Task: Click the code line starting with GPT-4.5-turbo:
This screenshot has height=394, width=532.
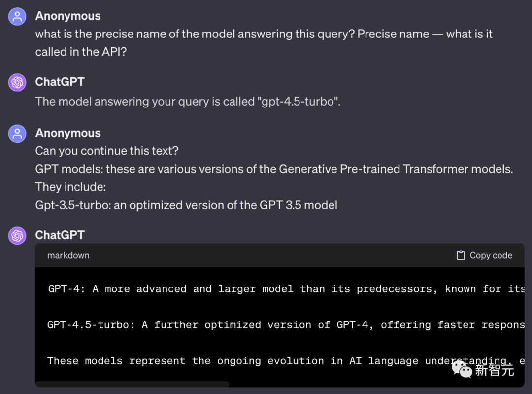Action: coord(286,324)
